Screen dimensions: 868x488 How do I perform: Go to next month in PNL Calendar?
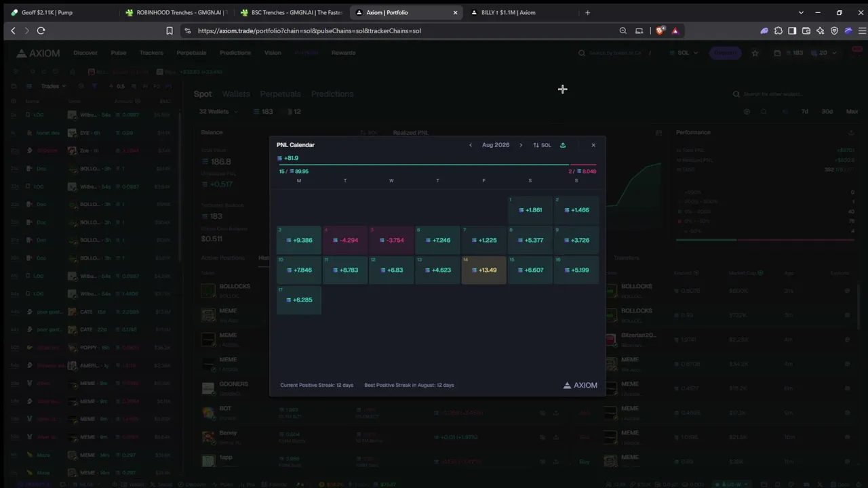pos(521,145)
